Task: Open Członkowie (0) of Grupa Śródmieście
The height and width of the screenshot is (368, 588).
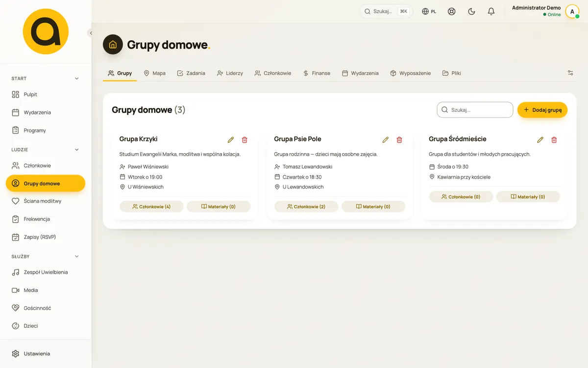Action: pos(461,197)
